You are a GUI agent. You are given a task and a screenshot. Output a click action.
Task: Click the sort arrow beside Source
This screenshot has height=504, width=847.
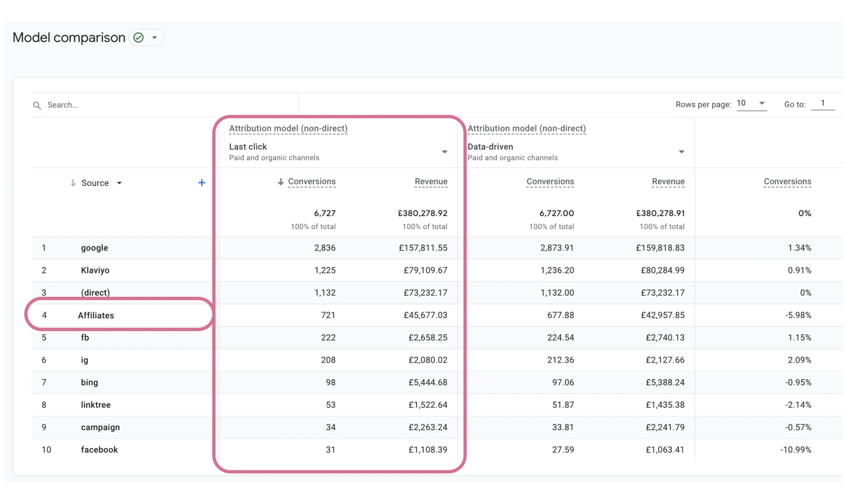(73, 183)
